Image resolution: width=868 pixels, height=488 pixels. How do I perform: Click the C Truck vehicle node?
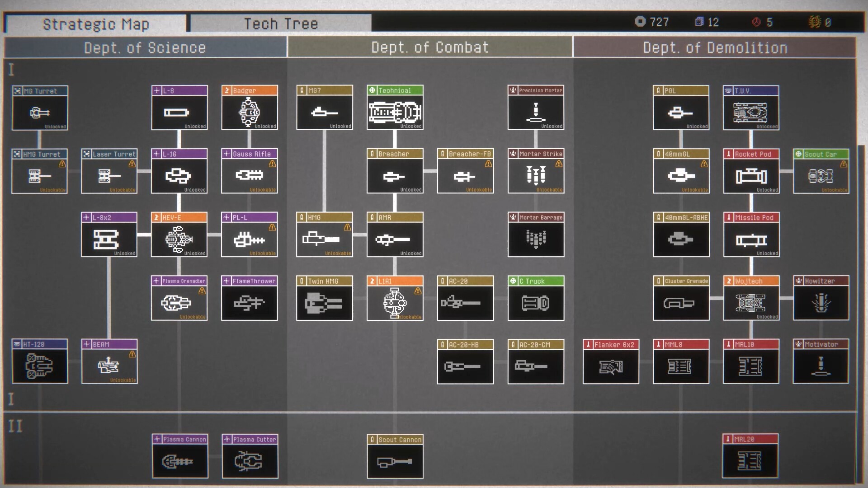(536, 298)
